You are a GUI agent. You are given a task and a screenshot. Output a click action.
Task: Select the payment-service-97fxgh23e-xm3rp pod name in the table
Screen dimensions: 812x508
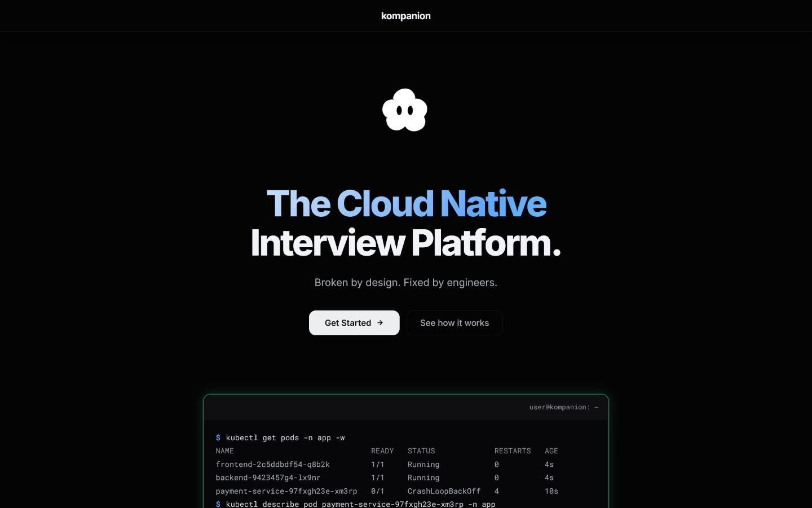tap(286, 491)
